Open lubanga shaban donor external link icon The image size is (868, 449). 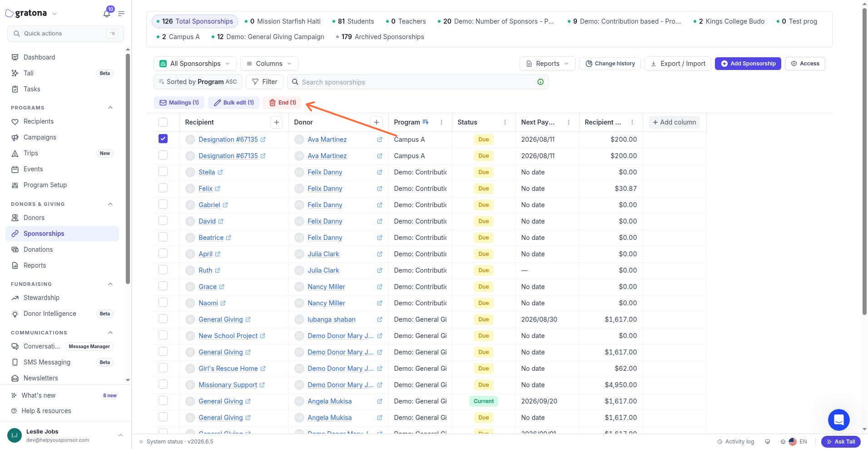[379, 319]
